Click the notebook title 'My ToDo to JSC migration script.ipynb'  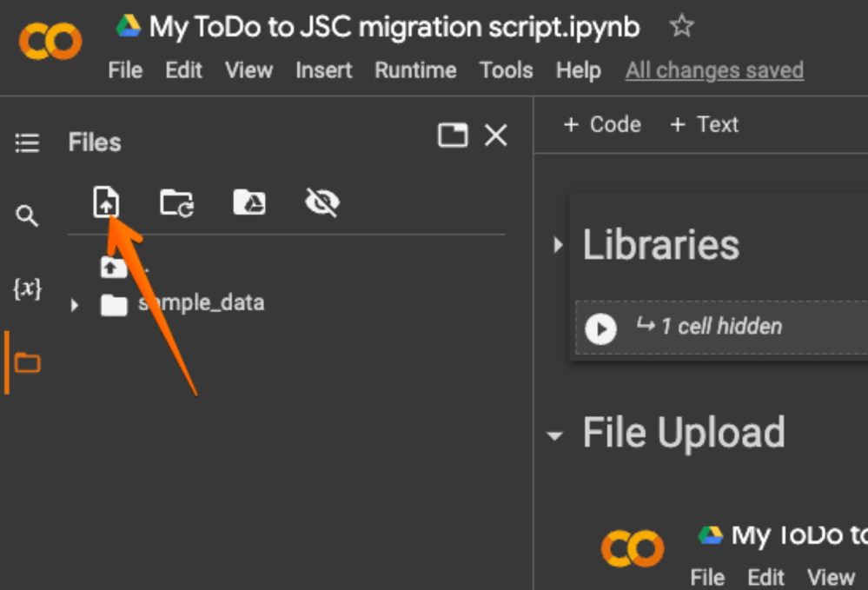coord(394,27)
